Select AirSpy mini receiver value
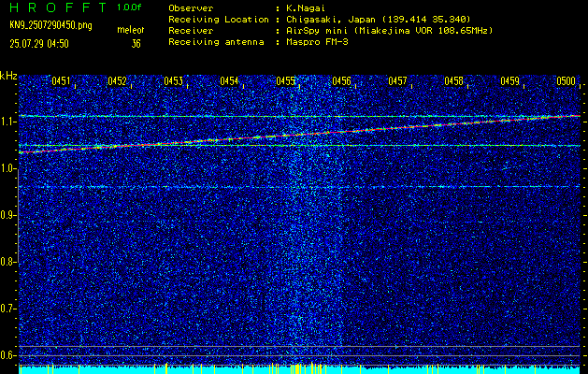 [x=390, y=31]
